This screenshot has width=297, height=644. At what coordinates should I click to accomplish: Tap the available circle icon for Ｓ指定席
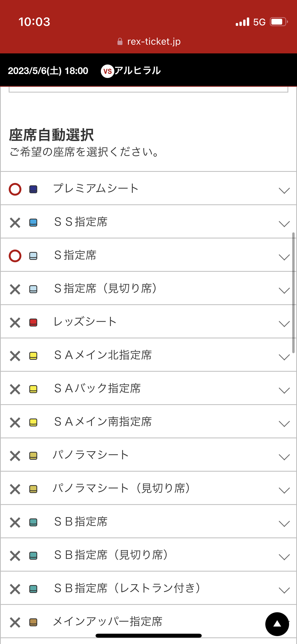tap(15, 256)
